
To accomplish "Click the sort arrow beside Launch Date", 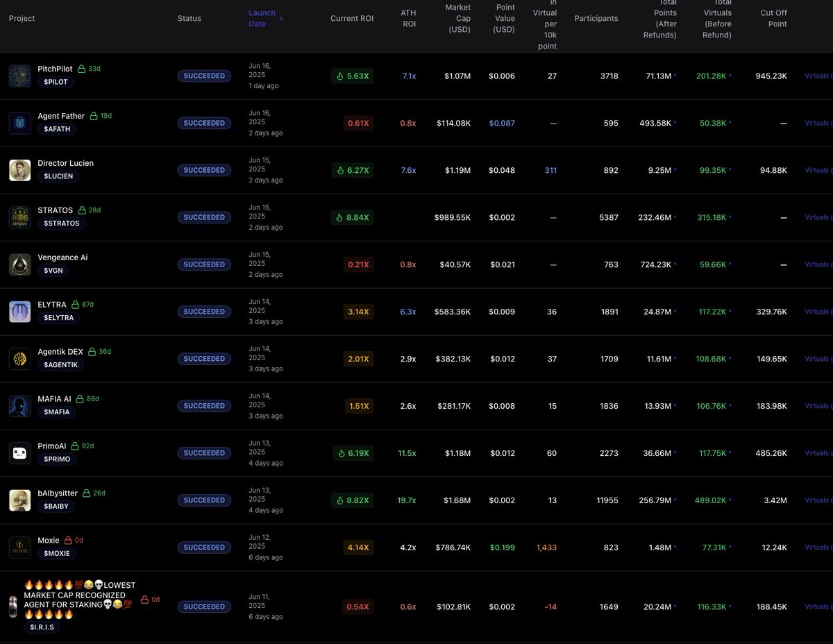I will pos(281,19).
